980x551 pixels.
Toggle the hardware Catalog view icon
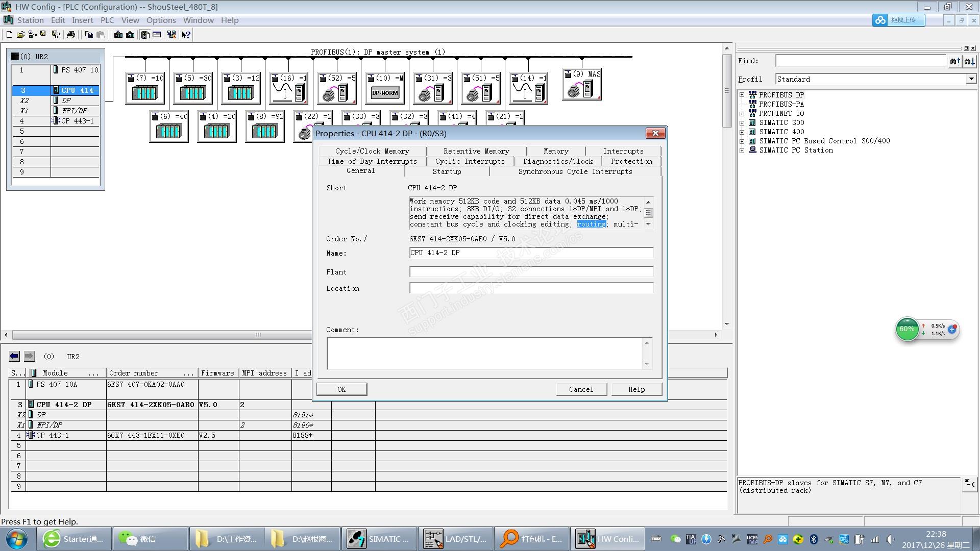click(x=145, y=35)
